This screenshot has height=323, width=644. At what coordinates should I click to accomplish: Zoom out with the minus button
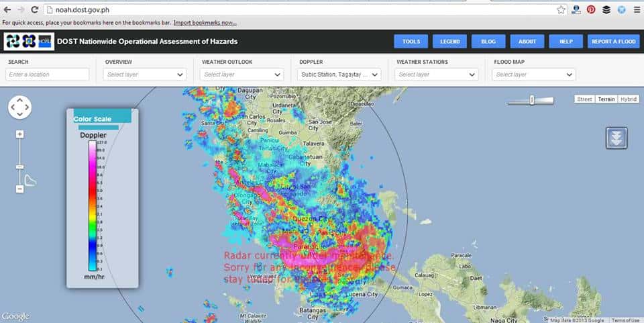pyautogui.click(x=19, y=189)
